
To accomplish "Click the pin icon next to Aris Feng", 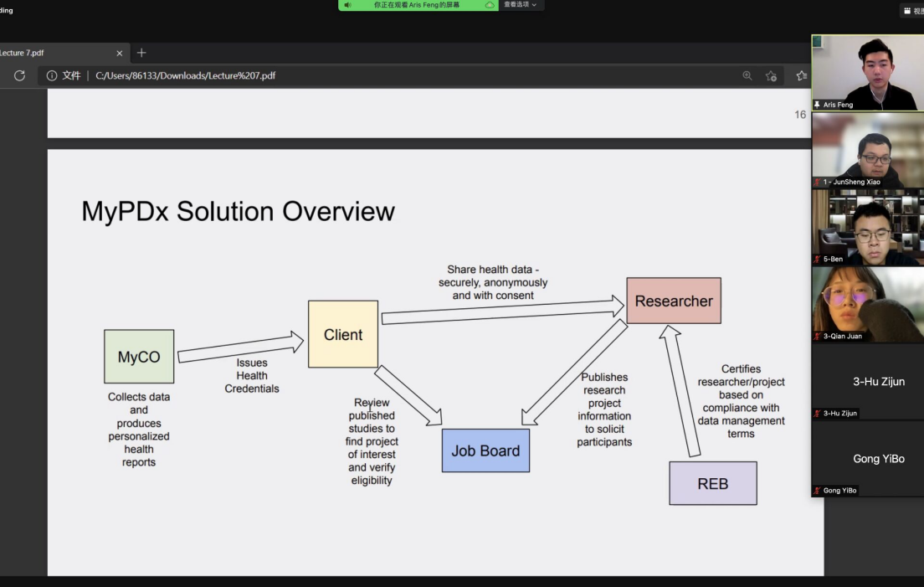I will 818,105.
